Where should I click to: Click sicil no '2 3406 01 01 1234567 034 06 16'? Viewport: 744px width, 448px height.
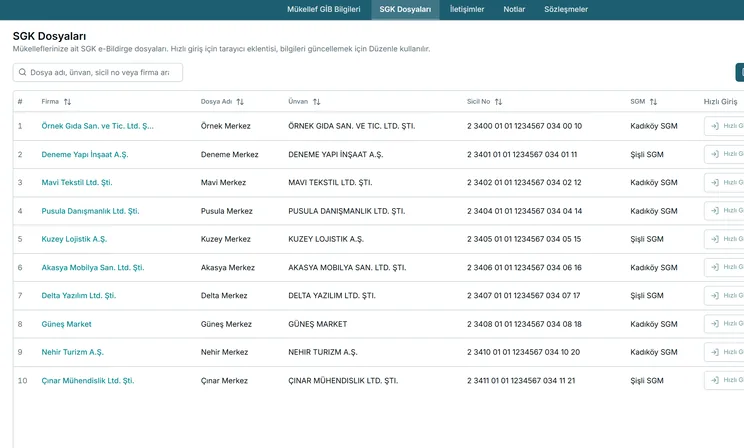click(524, 267)
